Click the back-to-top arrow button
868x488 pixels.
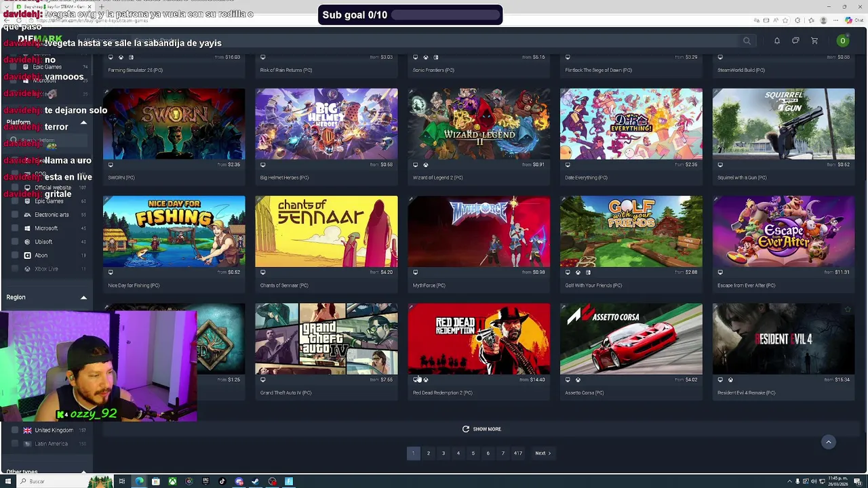click(828, 442)
